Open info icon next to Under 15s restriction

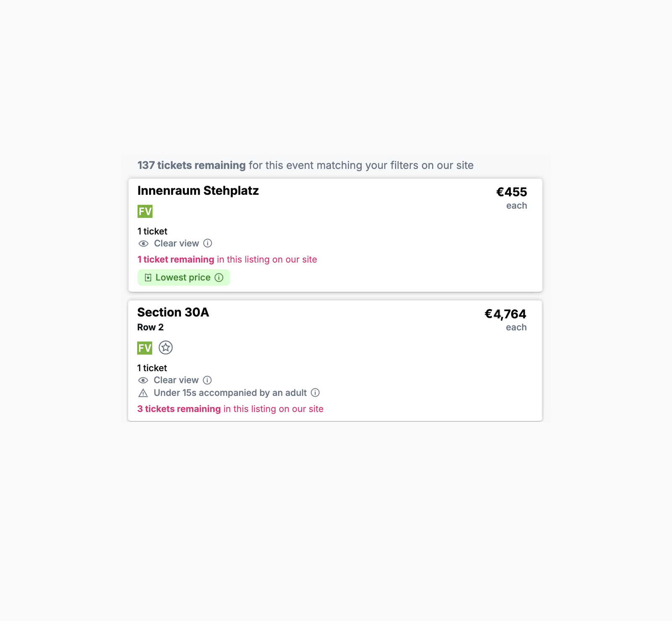tap(315, 393)
